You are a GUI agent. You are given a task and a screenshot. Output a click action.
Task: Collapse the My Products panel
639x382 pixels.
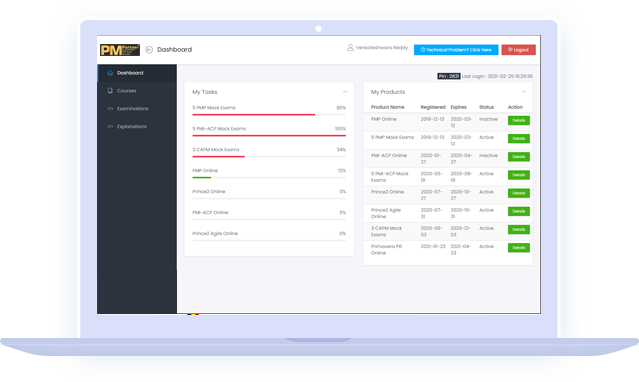tap(524, 92)
